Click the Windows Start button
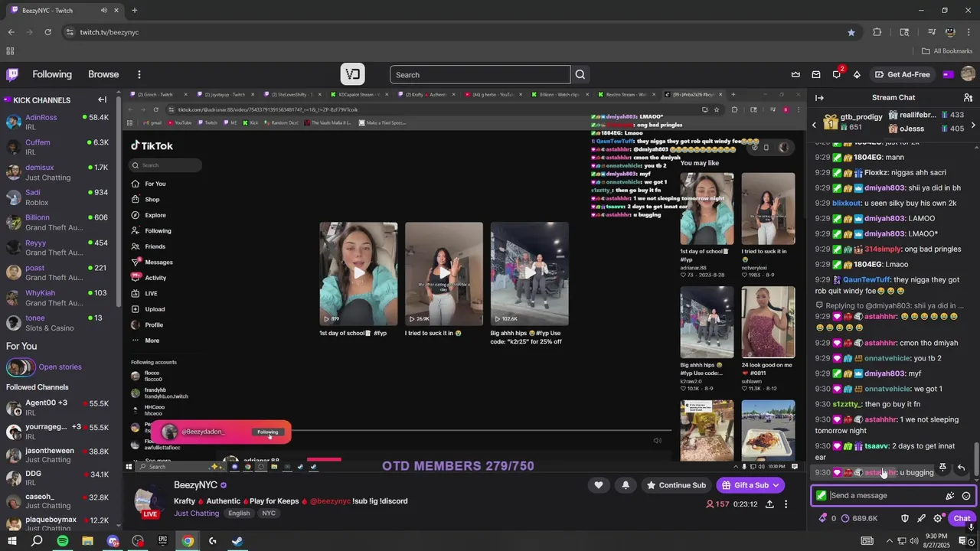The width and height of the screenshot is (980, 551). click(11, 541)
